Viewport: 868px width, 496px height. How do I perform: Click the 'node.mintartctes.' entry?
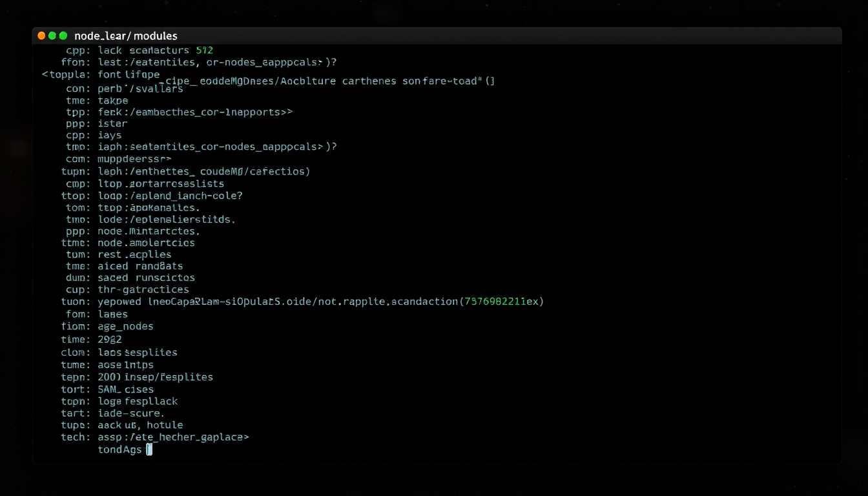click(149, 231)
